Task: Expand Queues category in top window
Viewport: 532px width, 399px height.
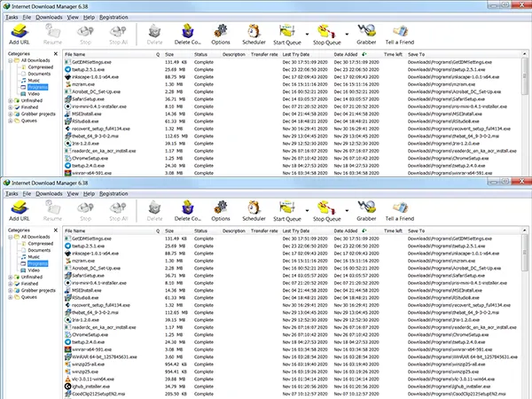Action: (x=12, y=121)
